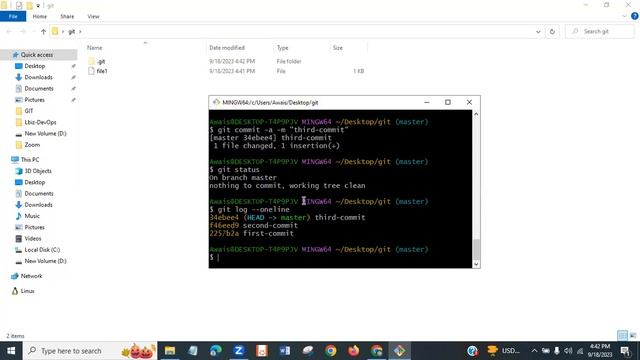
Task: Click the network icon in the system tray
Action: (x=580, y=351)
